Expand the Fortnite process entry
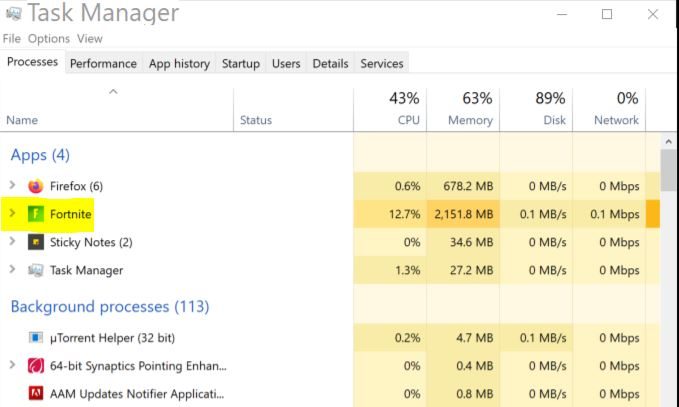This screenshot has width=679, height=407. click(13, 213)
